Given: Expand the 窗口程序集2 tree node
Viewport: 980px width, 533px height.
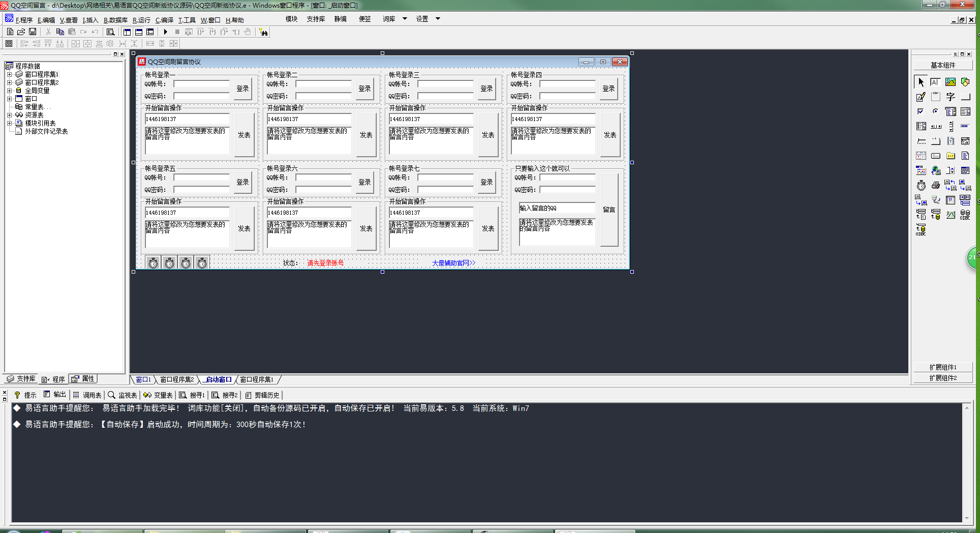Looking at the screenshot, I should [x=9, y=82].
